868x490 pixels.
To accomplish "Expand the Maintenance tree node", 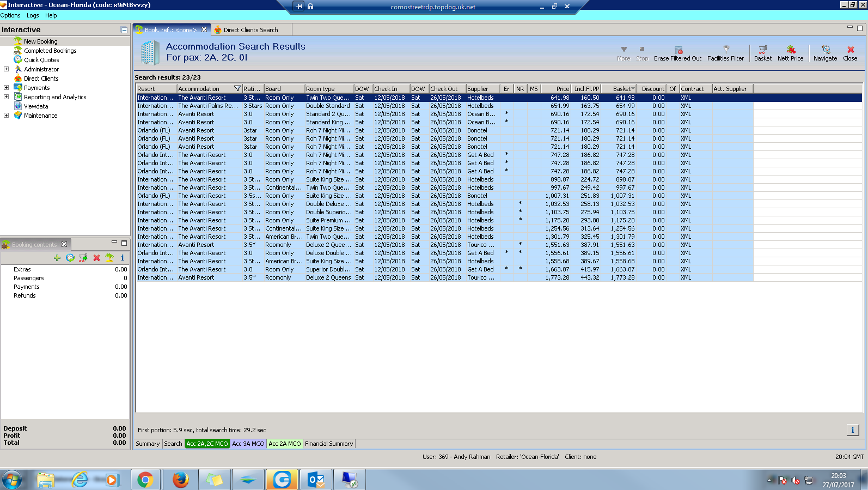I will tap(6, 116).
